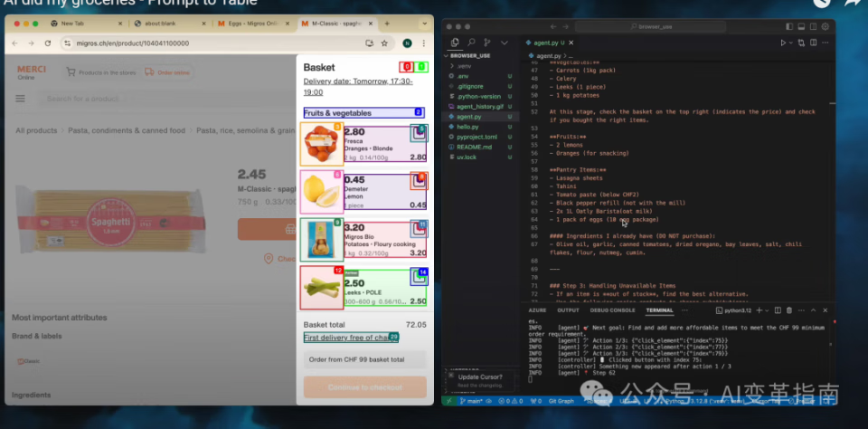Open new terminal launch profile dropdown
This screenshot has height=429, width=868.
tap(767, 310)
